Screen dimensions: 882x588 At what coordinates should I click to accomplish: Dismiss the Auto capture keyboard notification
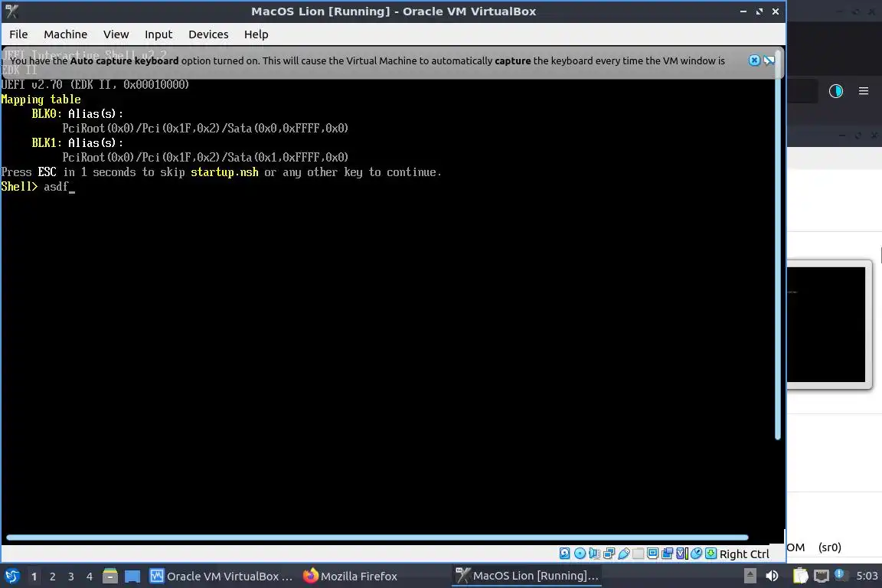point(754,60)
